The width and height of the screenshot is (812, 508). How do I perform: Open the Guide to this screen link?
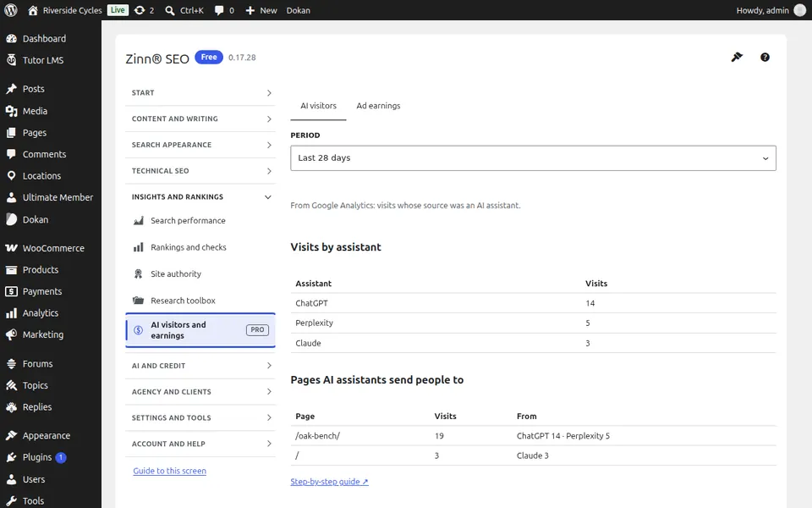coord(169,471)
